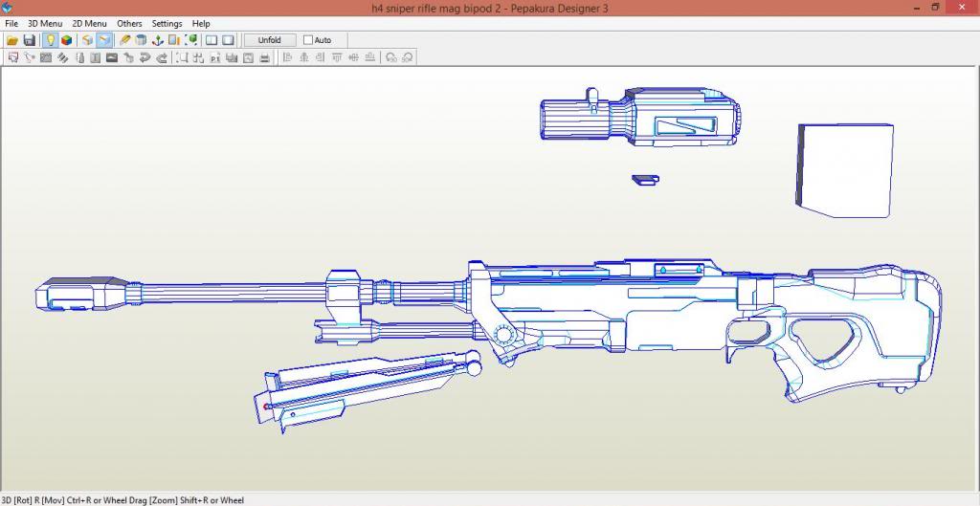Click the folded 3D box view icon

click(x=87, y=40)
